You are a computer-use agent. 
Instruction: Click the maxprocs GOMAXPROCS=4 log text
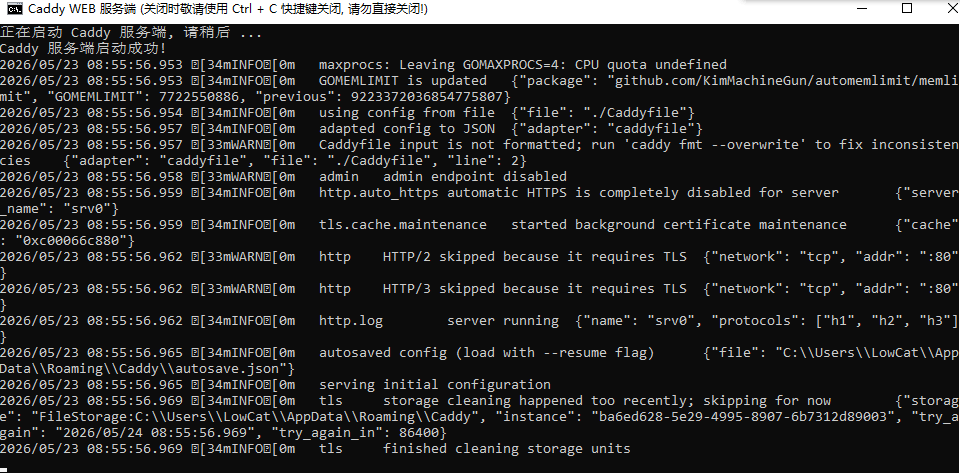point(522,64)
